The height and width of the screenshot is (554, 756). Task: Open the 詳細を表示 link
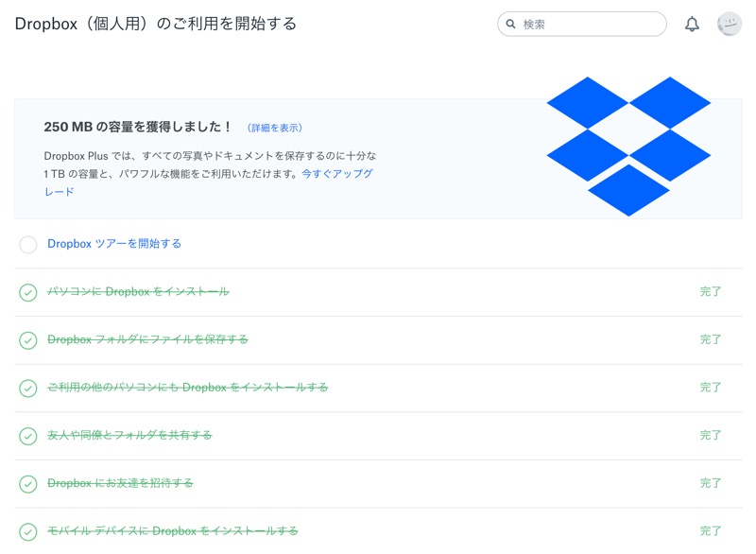coord(275,128)
